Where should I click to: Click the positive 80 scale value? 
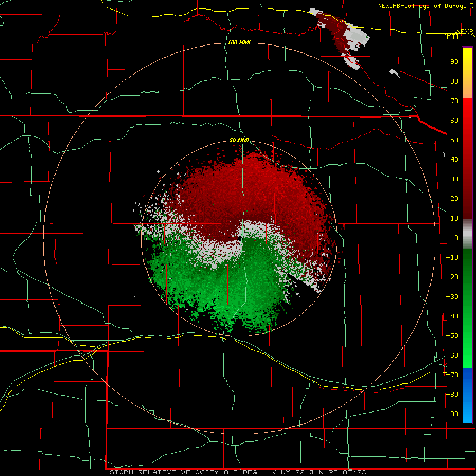pyautogui.click(x=454, y=81)
